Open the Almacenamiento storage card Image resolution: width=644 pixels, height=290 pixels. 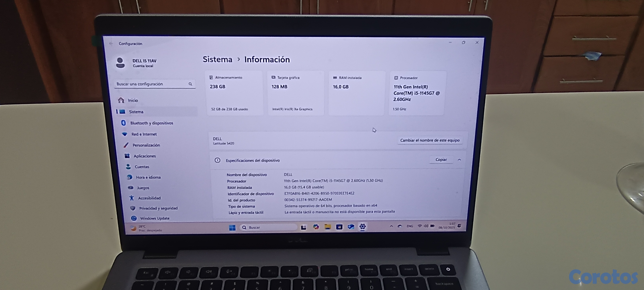pyautogui.click(x=234, y=93)
